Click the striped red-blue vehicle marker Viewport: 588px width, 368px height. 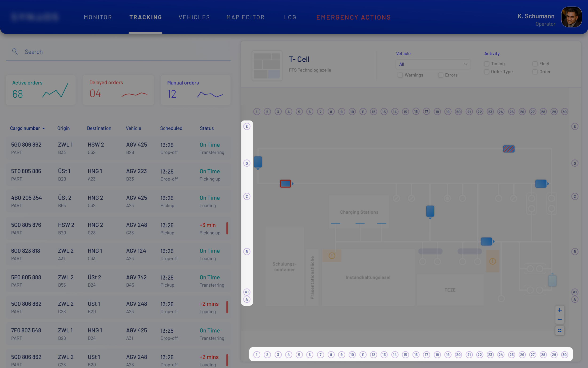(x=509, y=149)
